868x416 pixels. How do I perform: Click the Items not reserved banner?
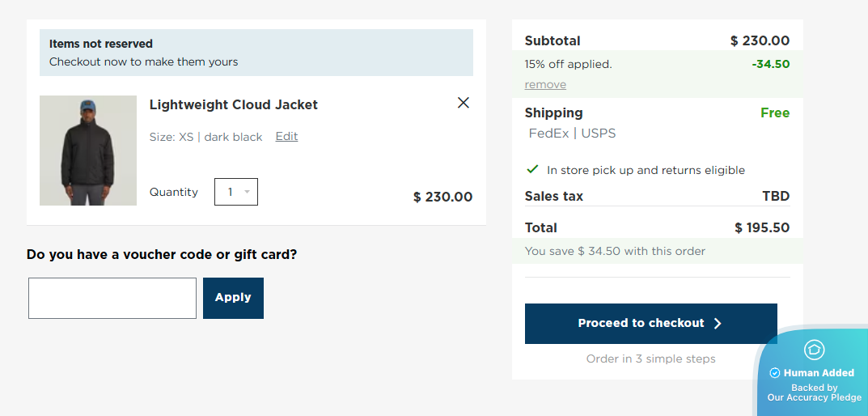pos(256,53)
